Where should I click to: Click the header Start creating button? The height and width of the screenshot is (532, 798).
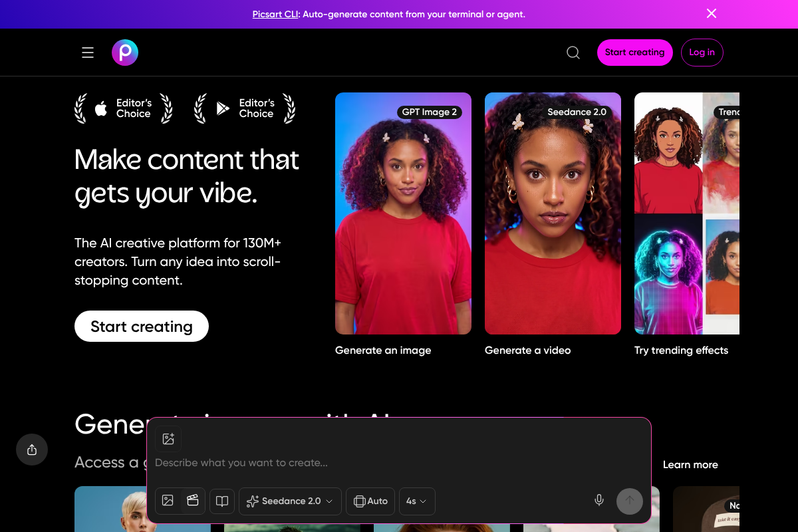coord(634,53)
